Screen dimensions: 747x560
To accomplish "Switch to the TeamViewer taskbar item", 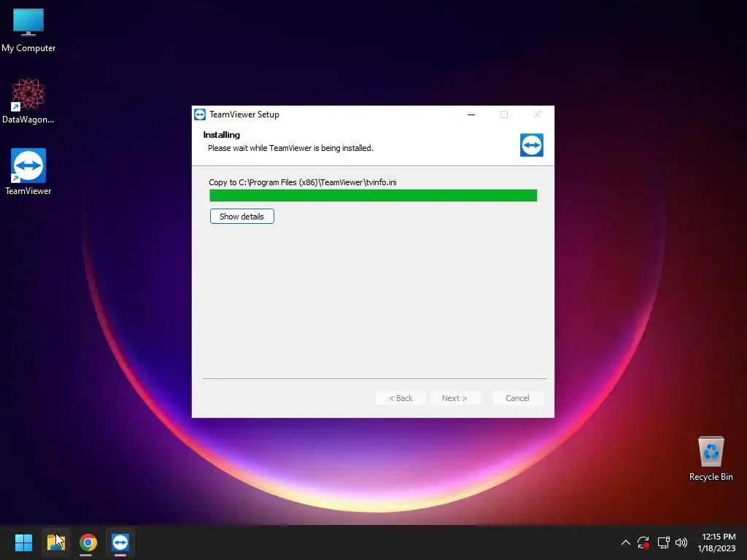I will coord(120,542).
